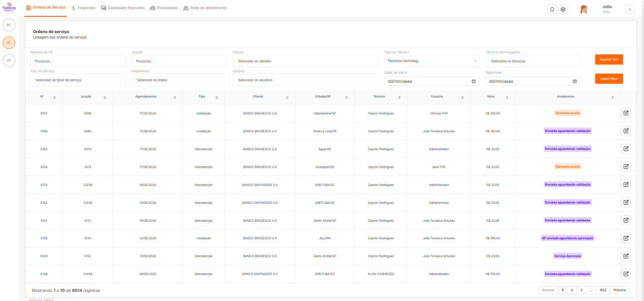Open the notifications bell icon
Image resolution: width=644 pixels, height=301 pixels.
pos(552,9)
